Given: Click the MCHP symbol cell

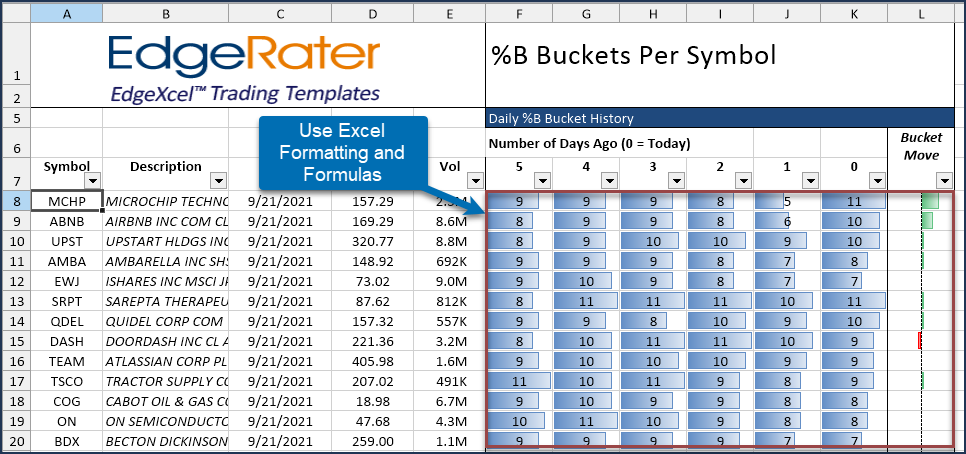Looking at the screenshot, I should [67, 201].
